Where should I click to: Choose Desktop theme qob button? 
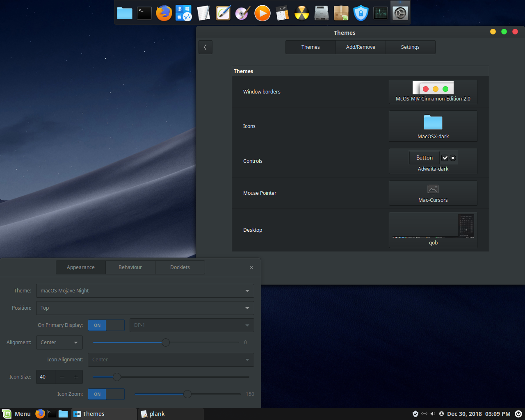433,230
